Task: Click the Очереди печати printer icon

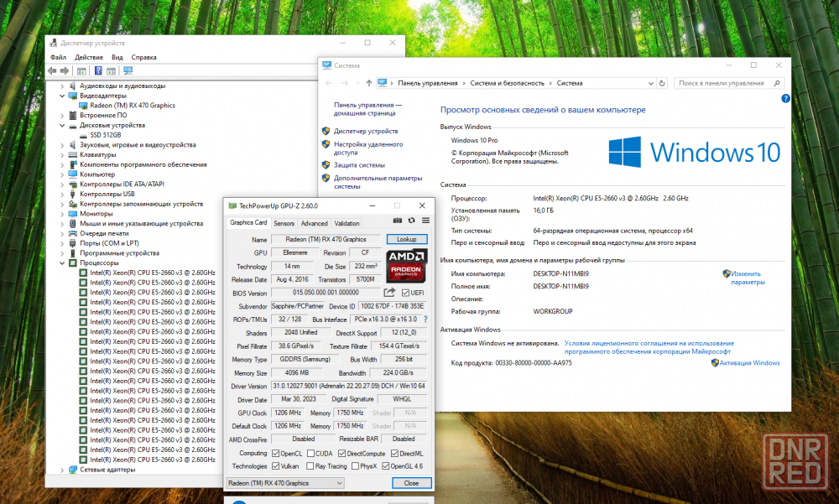Action: [73, 233]
